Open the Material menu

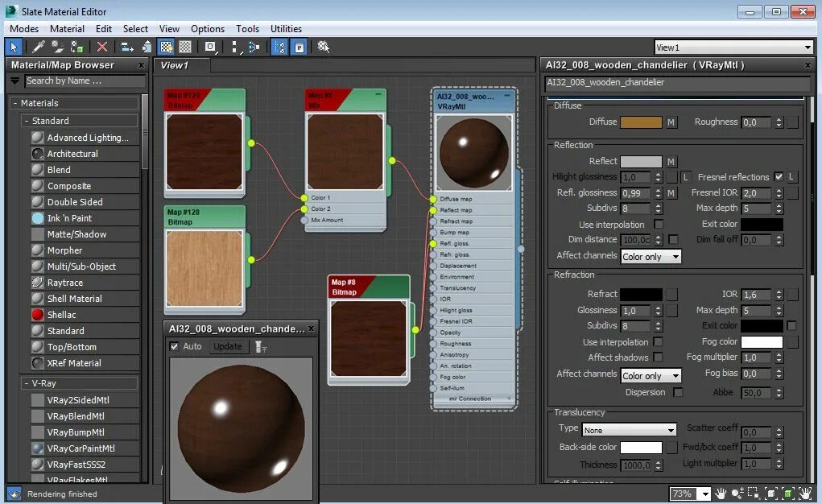[67, 29]
